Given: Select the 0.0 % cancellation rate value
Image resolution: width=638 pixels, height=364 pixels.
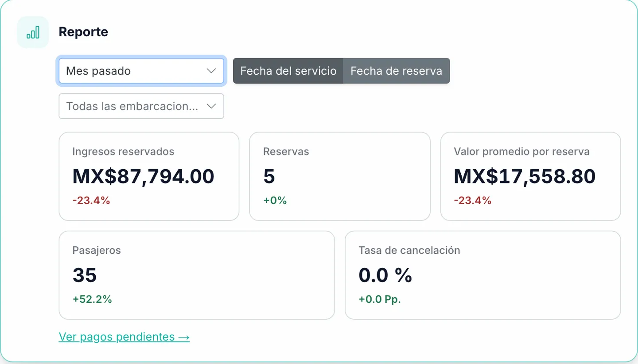Looking at the screenshot, I should coord(385,275).
